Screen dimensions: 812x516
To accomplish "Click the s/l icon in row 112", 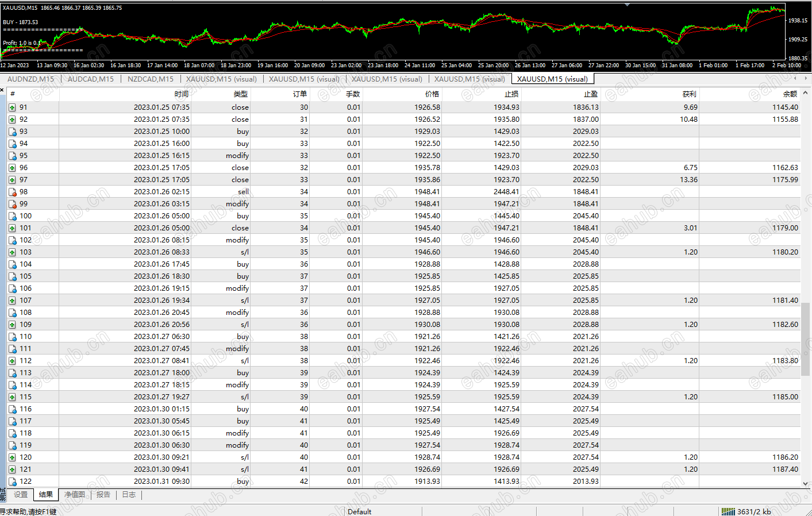I will click(12, 361).
